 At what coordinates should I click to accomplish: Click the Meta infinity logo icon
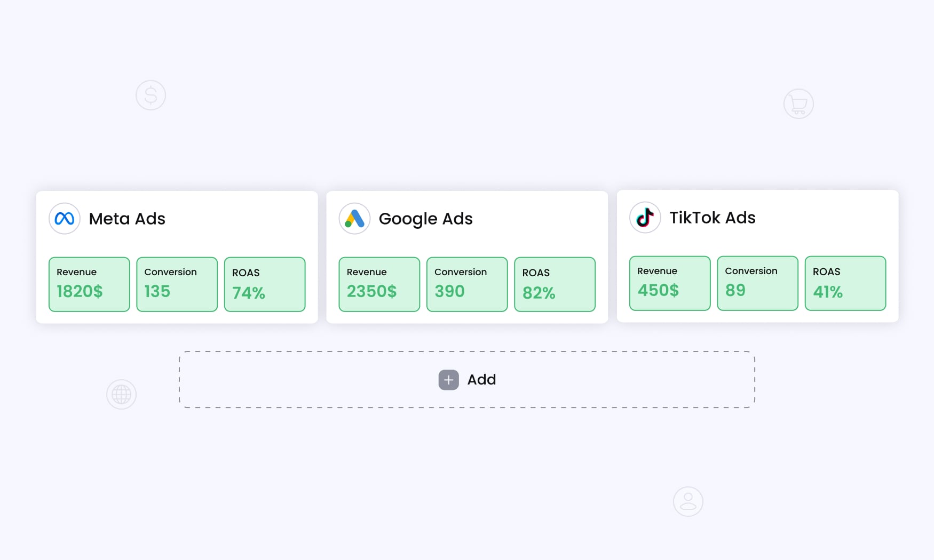click(x=65, y=219)
